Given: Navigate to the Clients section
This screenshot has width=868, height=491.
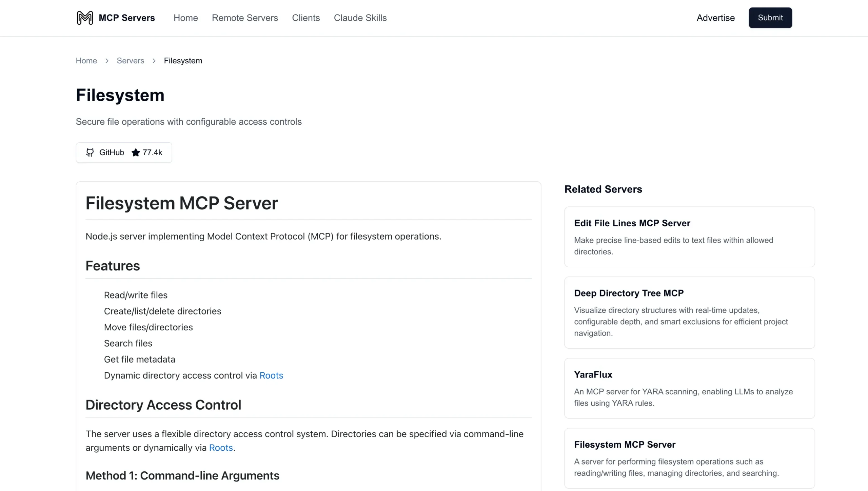Looking at the screenshot, I should (x=305, y=18).
